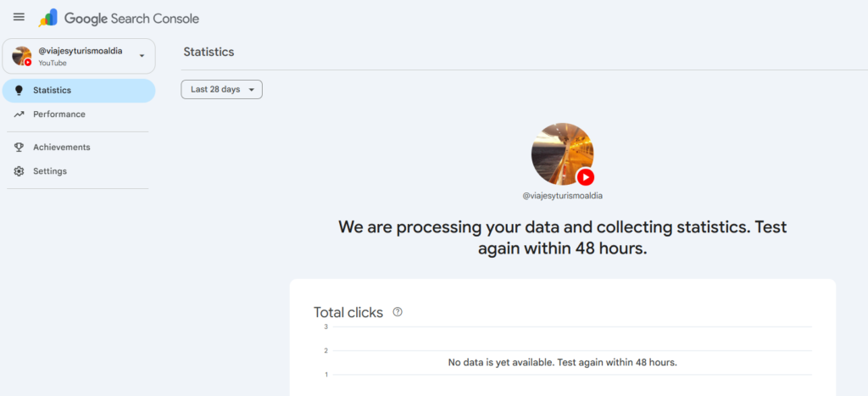Screen dimensions: 868x396
Task: Click the property selector dropdown arrow
Action: coord(142,56)
